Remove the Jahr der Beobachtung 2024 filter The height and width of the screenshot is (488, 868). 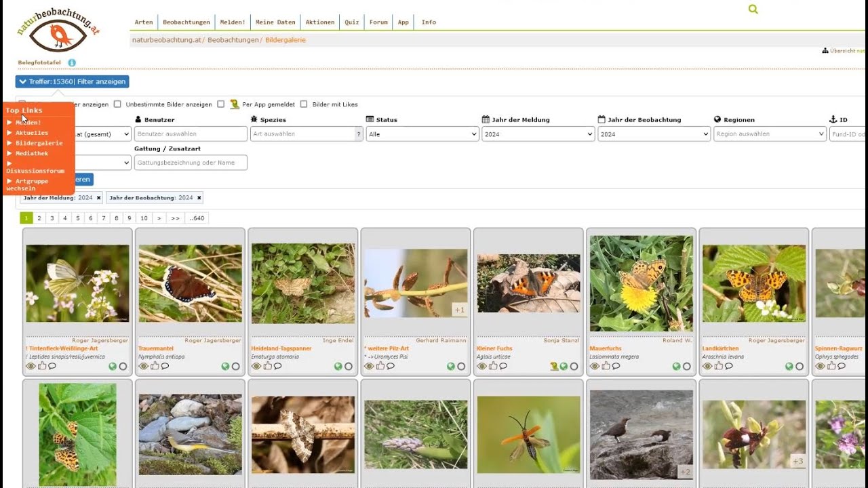click(x=199, y=198)
